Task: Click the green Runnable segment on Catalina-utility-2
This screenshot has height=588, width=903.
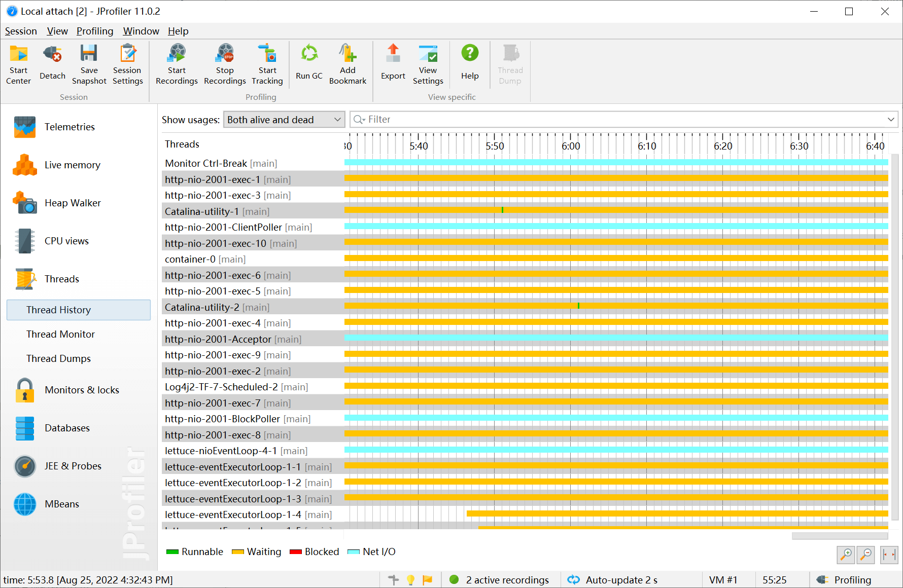Action: tap(578, 306)
